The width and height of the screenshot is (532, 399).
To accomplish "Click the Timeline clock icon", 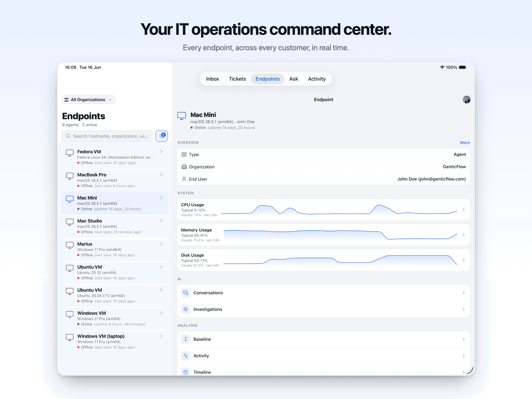I will point(185,372).
